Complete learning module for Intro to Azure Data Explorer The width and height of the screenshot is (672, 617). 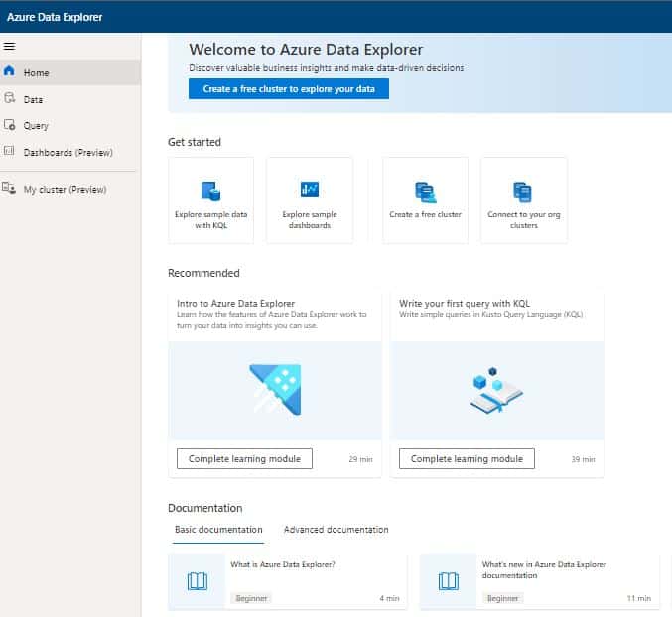tap(244, 459)
